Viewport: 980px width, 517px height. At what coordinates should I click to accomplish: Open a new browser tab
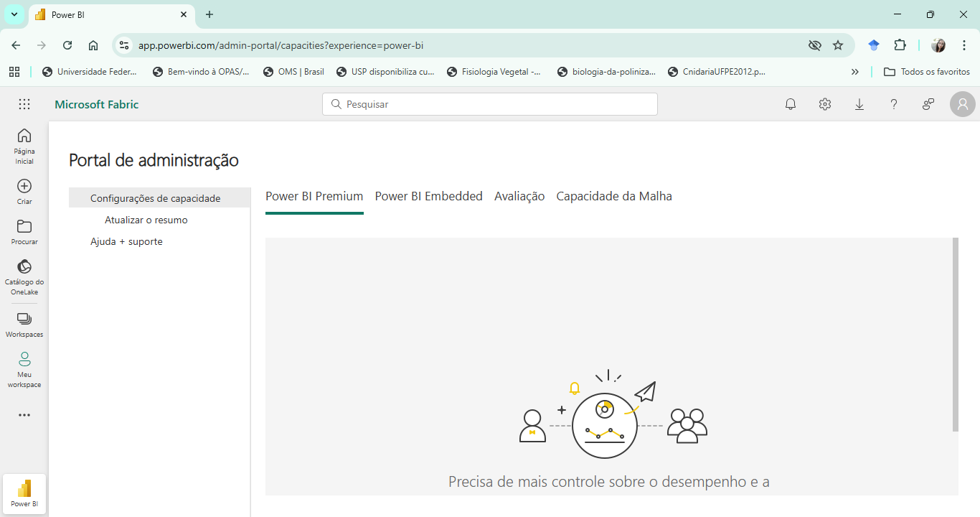(209, 14)
